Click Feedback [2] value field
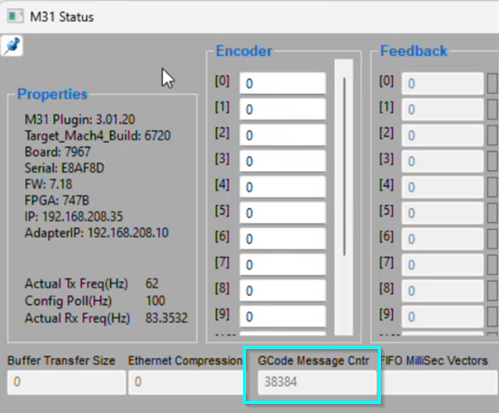The image size is (499, 413). pyautogui.click(x=442, y=135)
